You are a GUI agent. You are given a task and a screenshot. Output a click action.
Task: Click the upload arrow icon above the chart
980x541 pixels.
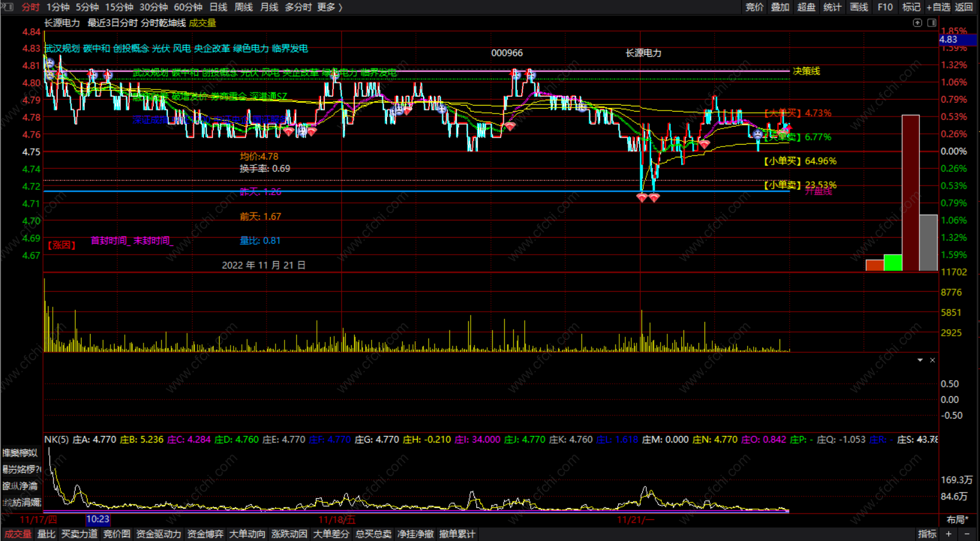click(x=918, y=23)
